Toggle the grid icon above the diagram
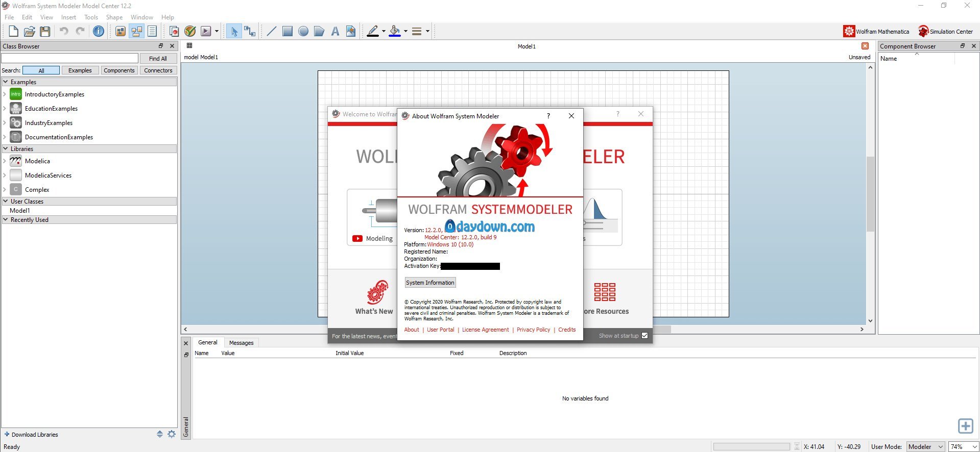The height and width of the screenshot is (452, 980). point(189,45)
